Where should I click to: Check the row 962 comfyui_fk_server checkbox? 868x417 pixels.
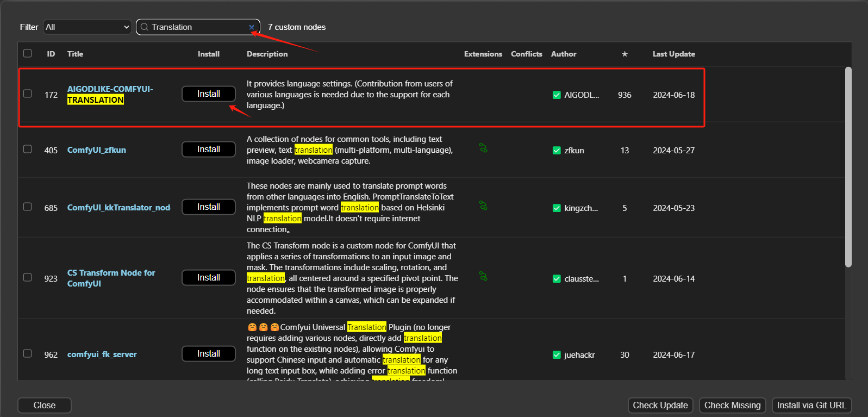pos(28,353)
